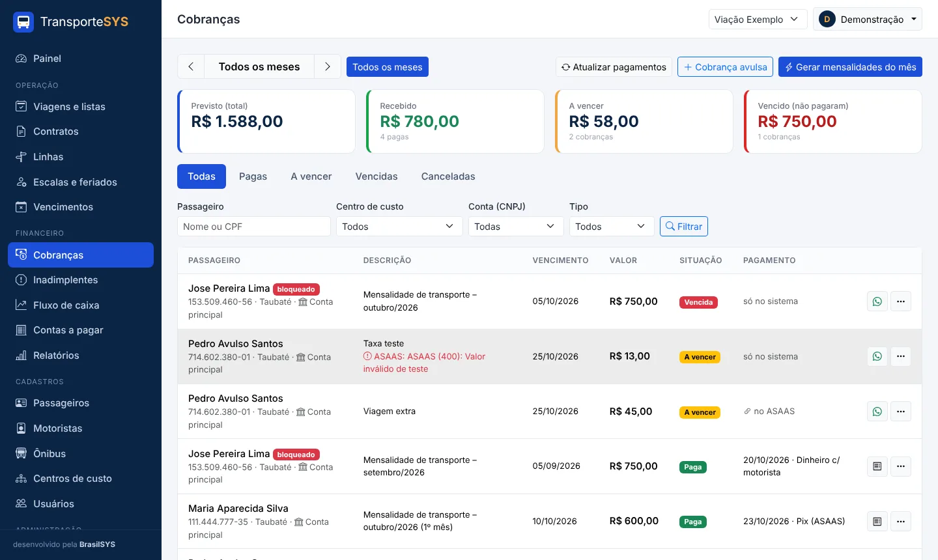Click the TransporteSYS bus logo icon

click(x=23, y=21)
